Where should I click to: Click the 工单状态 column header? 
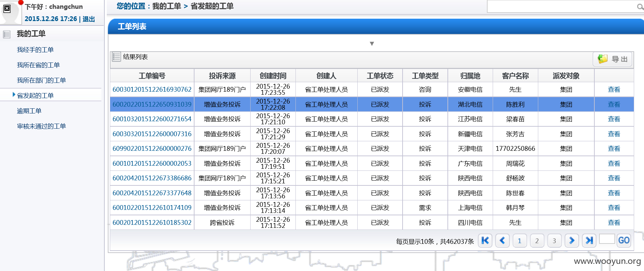(x=380, y=76)
